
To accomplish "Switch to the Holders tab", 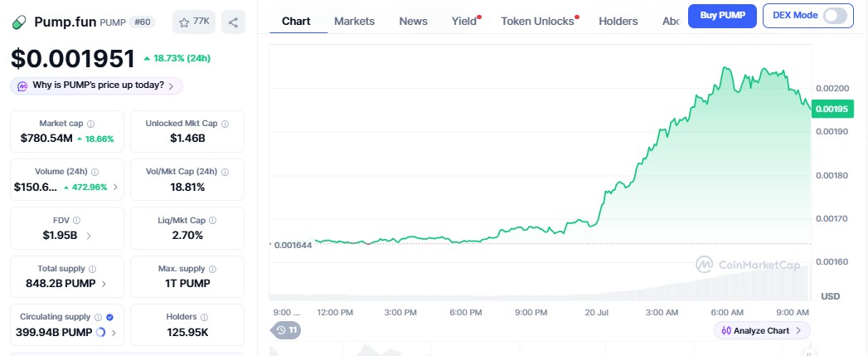I will click(618, 21).
